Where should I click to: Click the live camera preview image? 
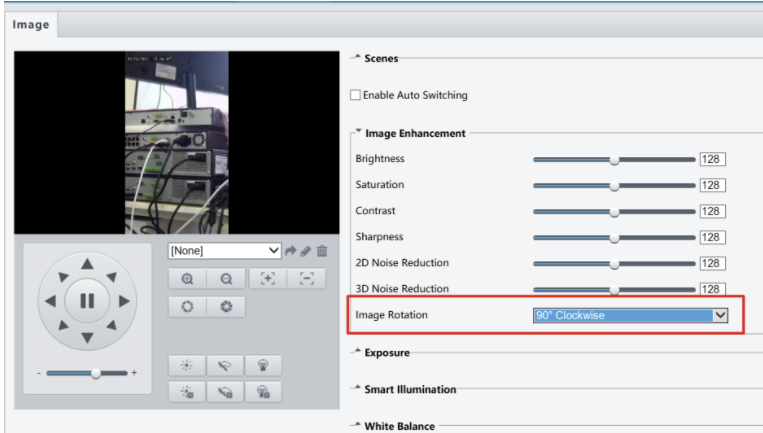(x=177, y=143)
